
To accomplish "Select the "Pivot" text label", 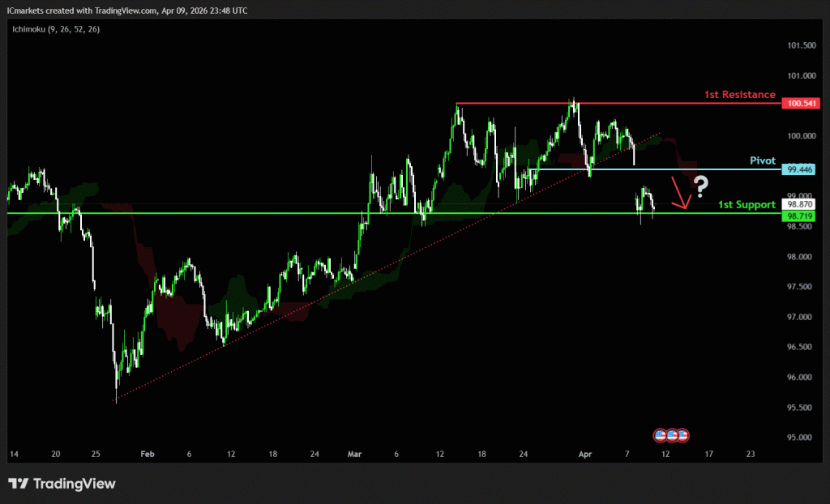I will [761, 160].
